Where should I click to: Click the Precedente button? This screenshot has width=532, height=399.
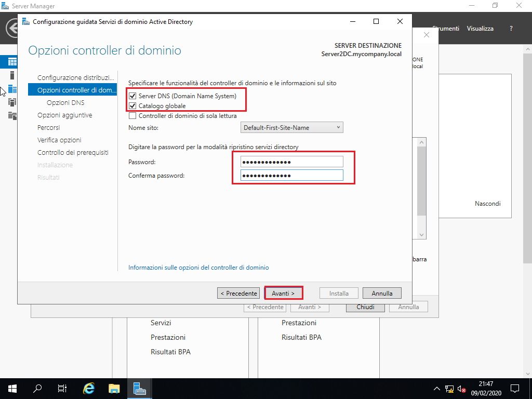(x=238, y=292)
